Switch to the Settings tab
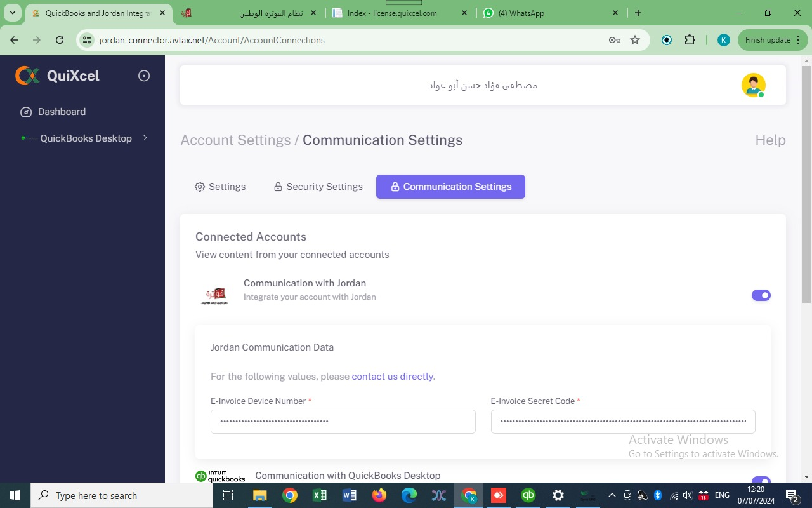 pos(220,187)
